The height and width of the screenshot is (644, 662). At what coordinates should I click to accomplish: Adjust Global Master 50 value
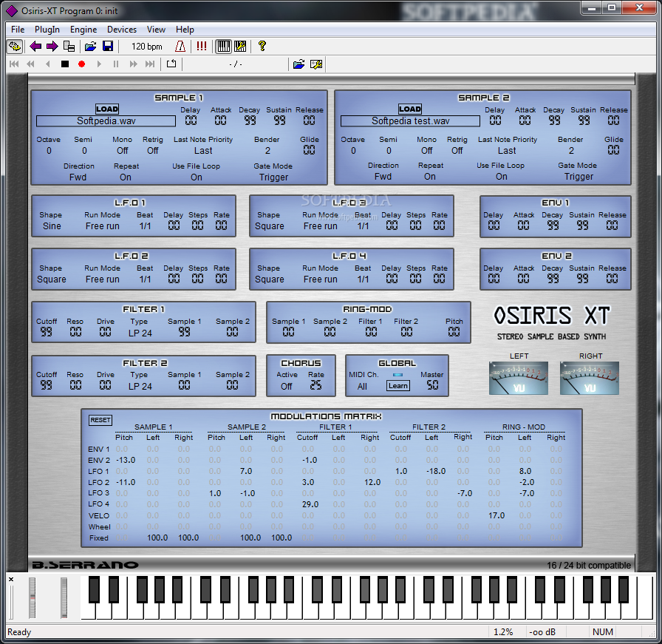(x=432, y=385)
